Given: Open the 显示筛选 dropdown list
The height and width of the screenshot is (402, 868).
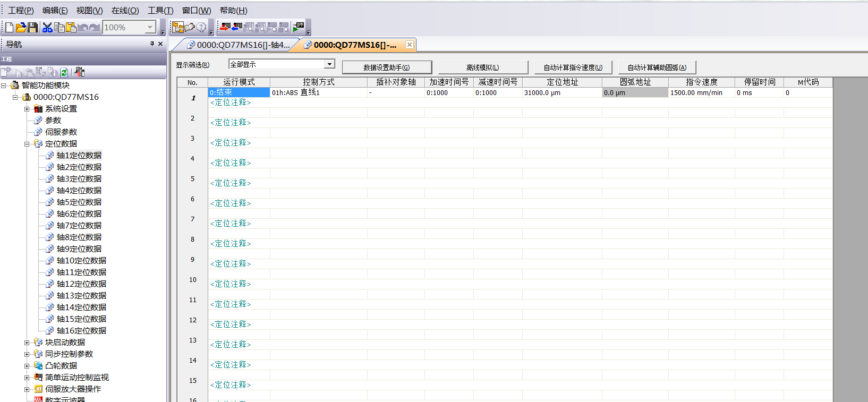Looking at the screenshot, I should pyautogui.click(x=329, y=64).
